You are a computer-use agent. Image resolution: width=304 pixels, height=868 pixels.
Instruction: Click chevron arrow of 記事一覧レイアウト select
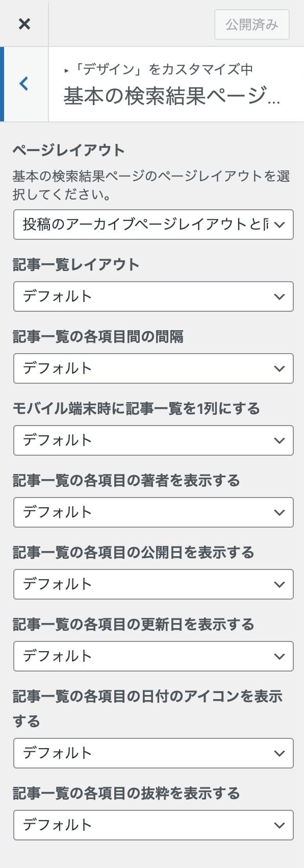click(280, 296)
